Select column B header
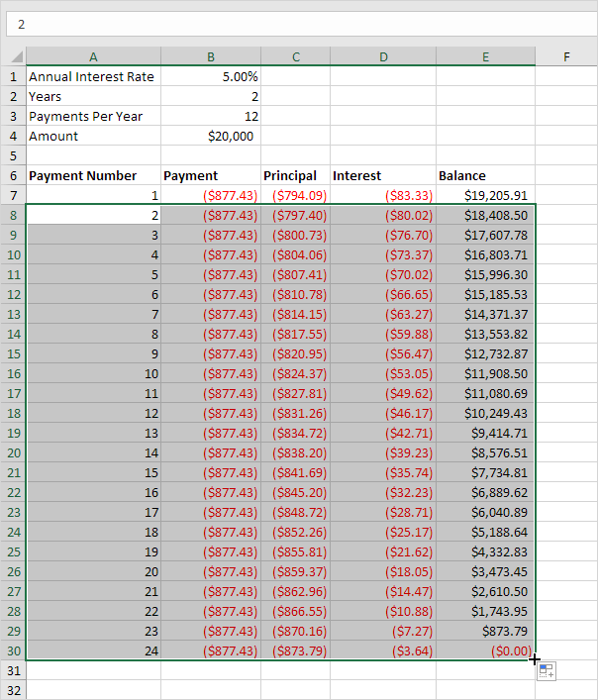 tap(211, 57)
